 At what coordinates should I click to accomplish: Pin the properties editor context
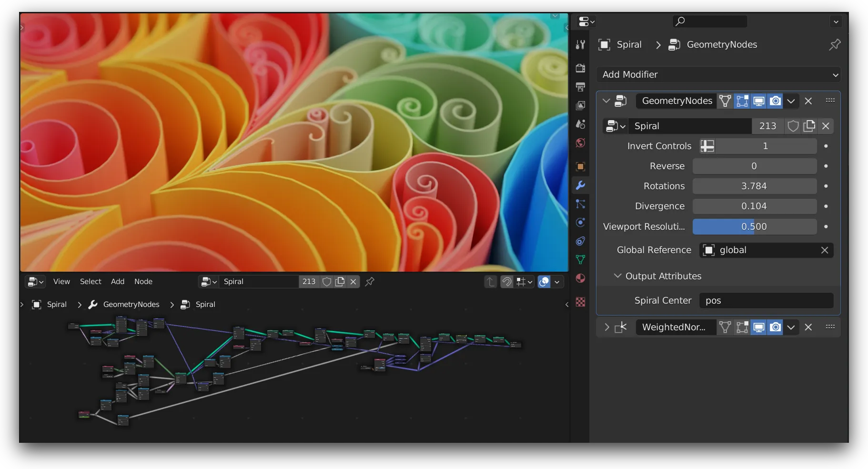835,45
